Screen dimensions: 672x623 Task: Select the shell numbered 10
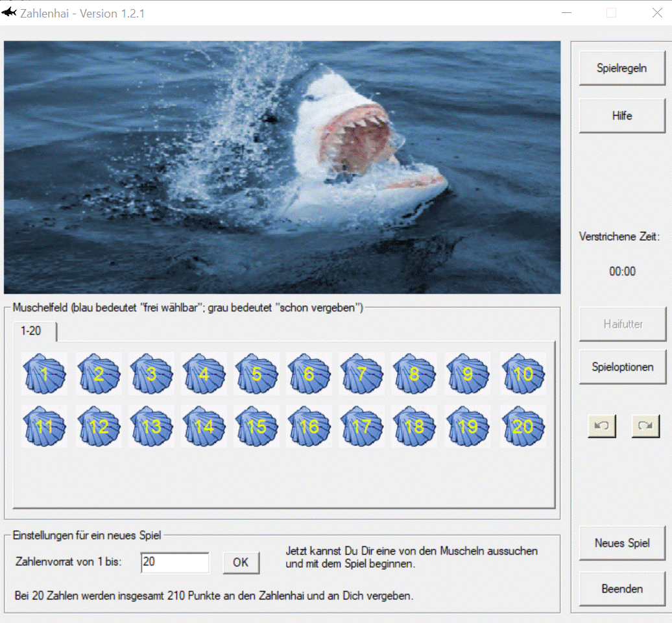click(523, 373)
